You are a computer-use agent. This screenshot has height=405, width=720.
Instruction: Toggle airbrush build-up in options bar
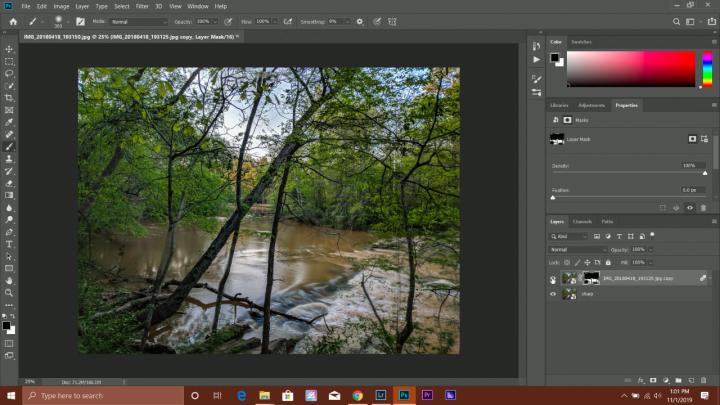point(288,22)
